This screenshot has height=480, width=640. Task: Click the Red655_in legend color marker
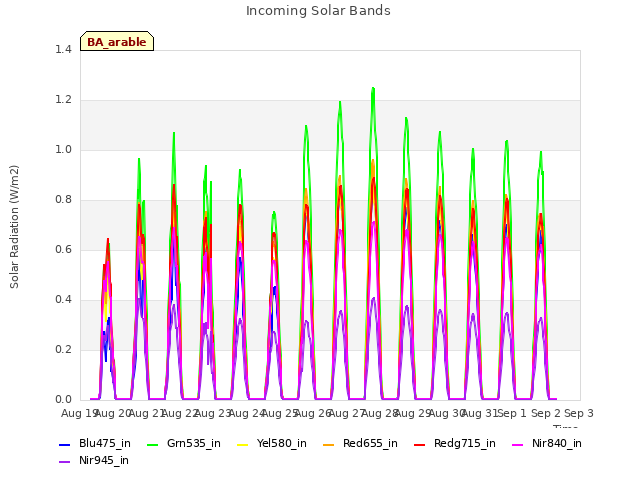tap(329, 444)
